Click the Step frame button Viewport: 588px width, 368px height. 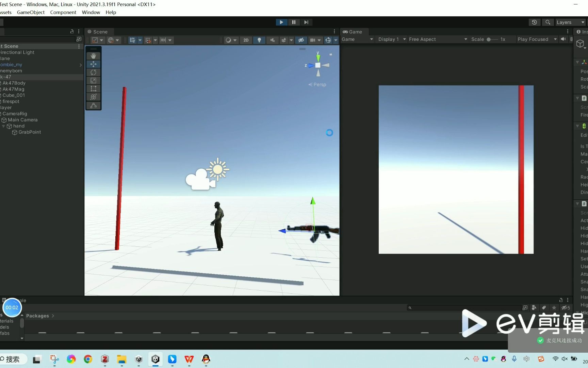coord(306,22)
